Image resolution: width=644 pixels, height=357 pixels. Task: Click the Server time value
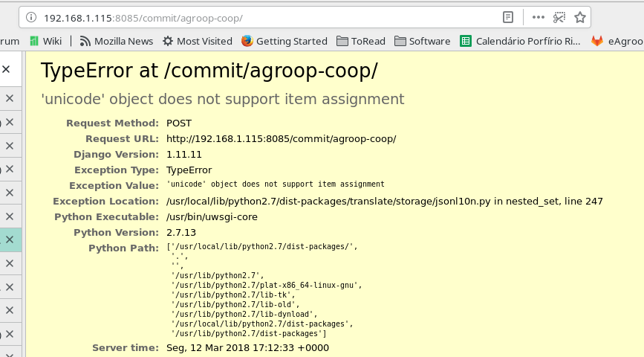(247, 348)
